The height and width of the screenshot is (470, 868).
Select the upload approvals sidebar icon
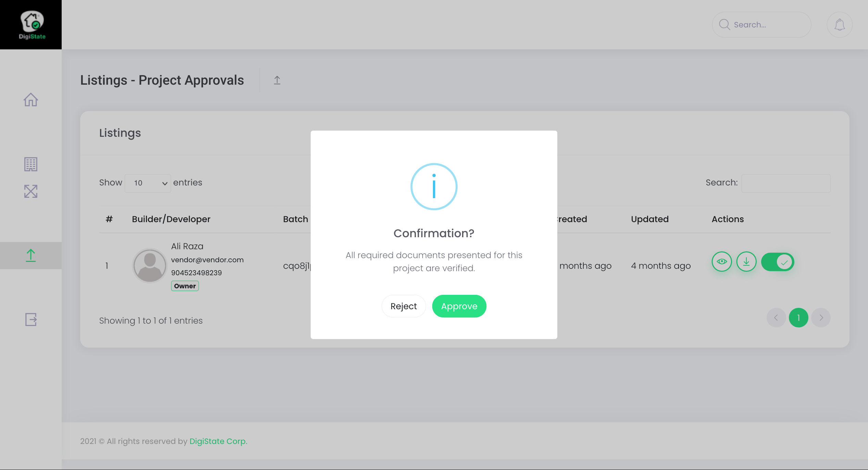click(x=31, y=255)
